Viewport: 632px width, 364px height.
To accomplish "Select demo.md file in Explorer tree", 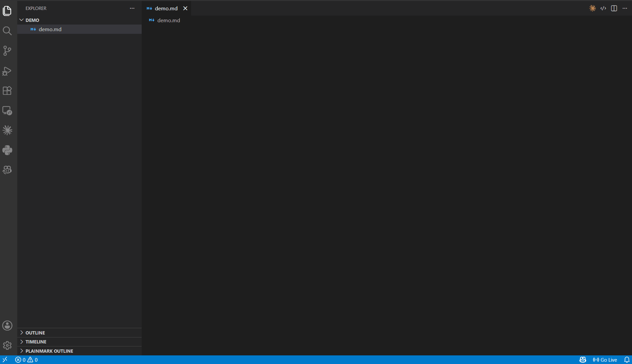I will (80, 29).
